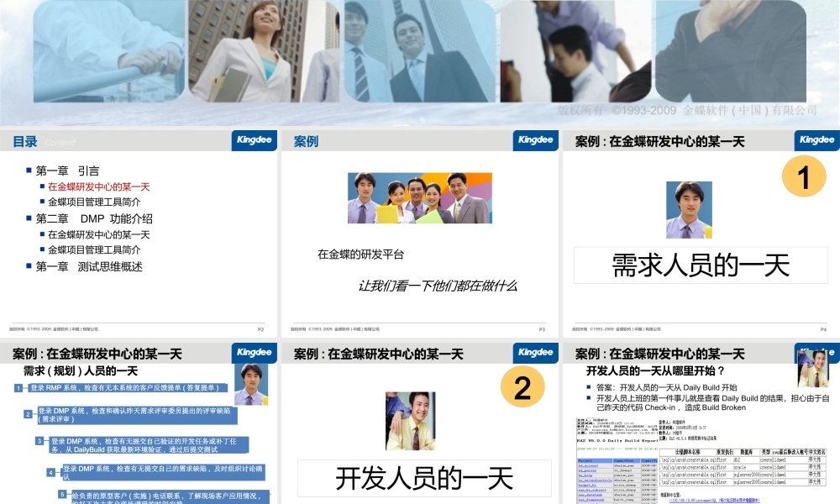
Task: Click the cover photo of man in suit
Action: point(420,51)
